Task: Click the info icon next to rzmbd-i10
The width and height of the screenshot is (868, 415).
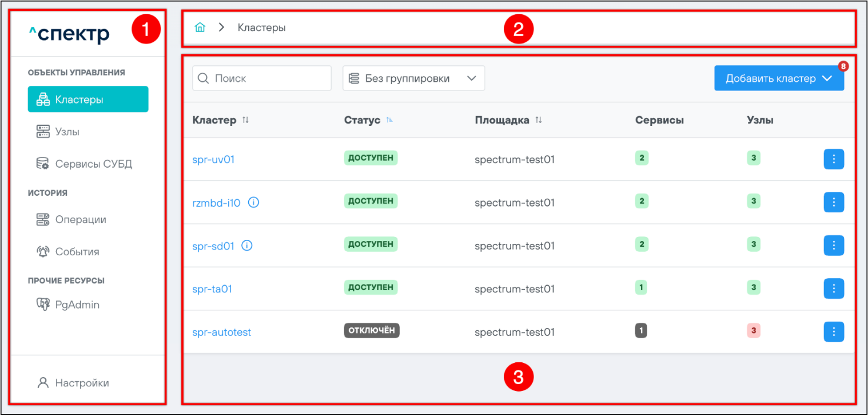Action: pos(253,202)
